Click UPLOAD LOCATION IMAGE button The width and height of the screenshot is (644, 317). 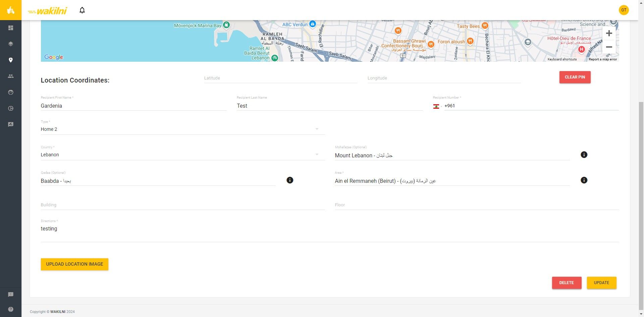coord(74,264)
